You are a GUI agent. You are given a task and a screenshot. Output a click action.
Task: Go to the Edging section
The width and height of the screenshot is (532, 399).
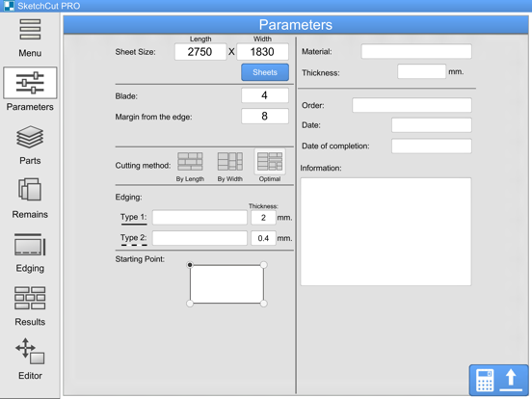tap(30, 253)
